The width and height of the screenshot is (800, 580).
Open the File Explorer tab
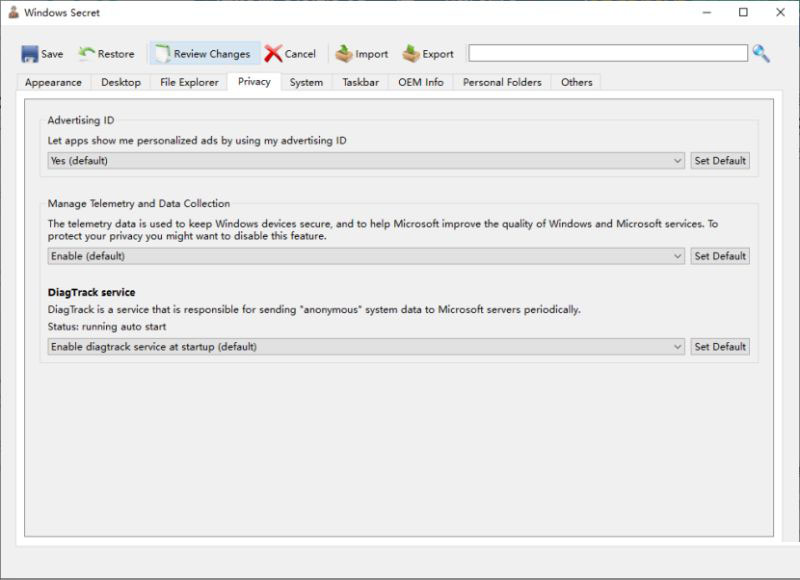click(189, 82)
